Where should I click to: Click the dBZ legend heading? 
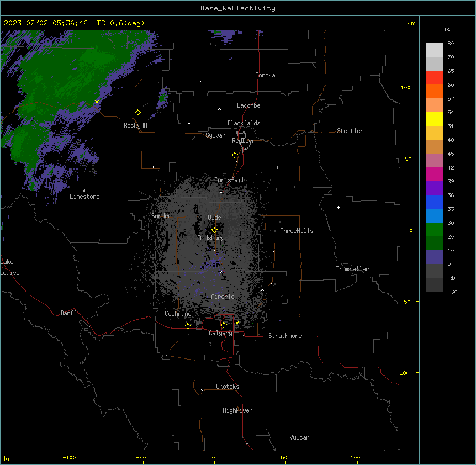447,29
